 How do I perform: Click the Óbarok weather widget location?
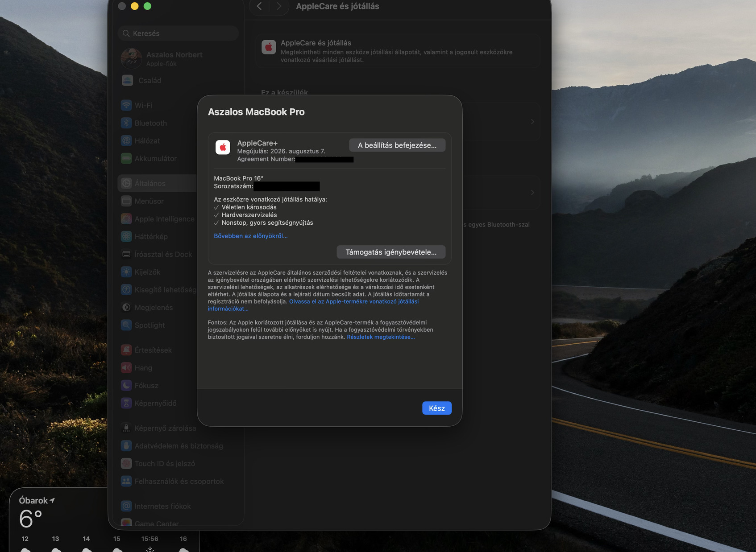37,501
